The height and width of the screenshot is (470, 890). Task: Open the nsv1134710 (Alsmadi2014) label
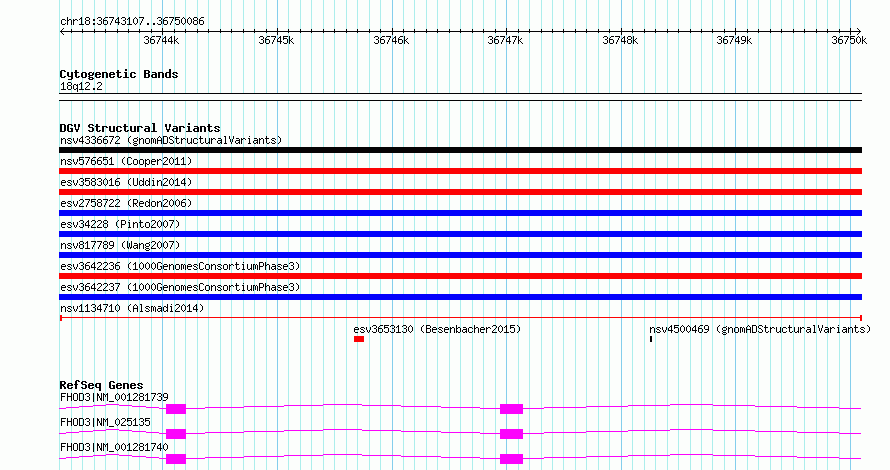click(x=132, y=308)
